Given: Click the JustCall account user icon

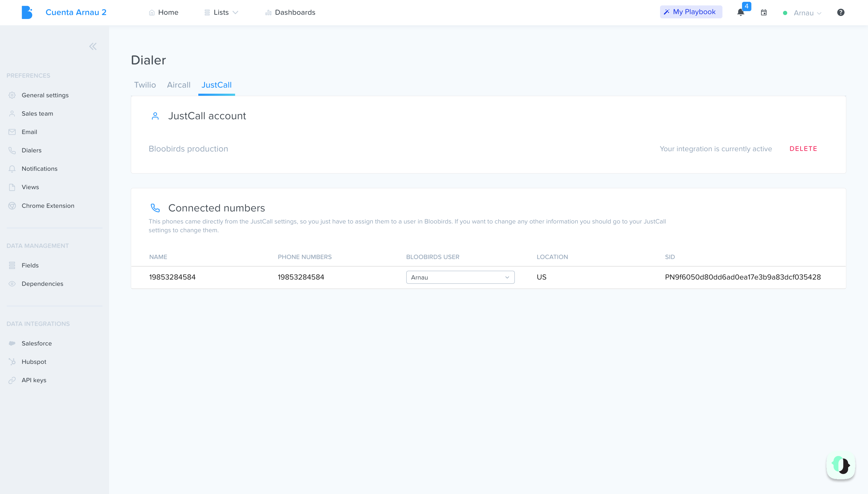Looking at the screenshot, I should (155, 116).
